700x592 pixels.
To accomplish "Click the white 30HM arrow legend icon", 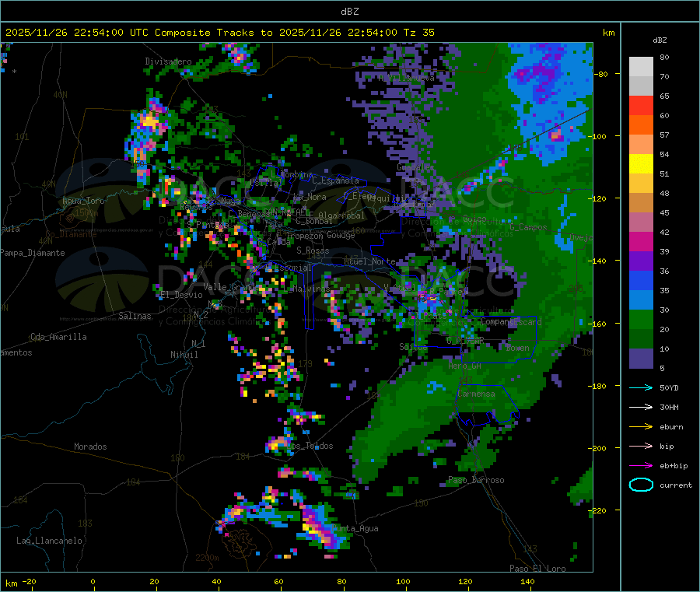I will click(x=641, y=407).
